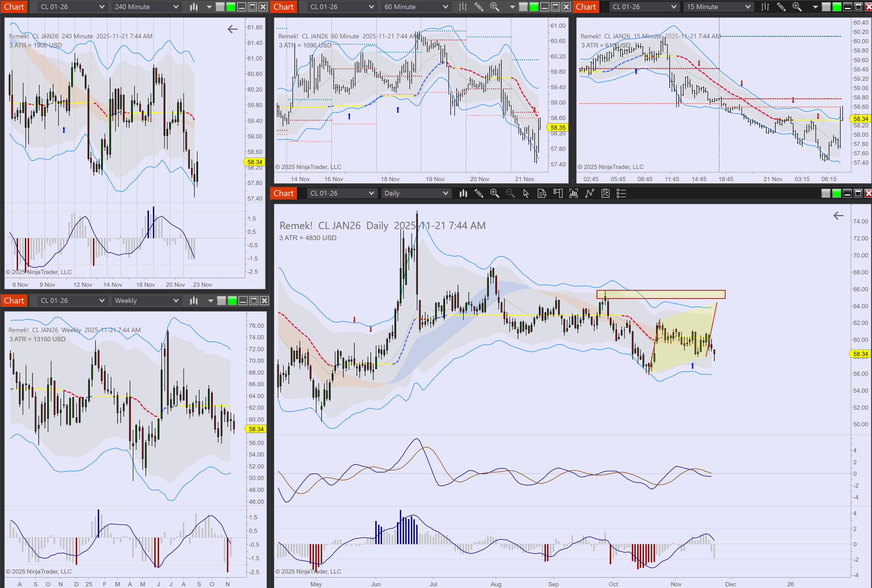Viewport: 872px width, 588px height.
Task: Expand the 15 Minute interval dropdown
Action: (718, 7)
